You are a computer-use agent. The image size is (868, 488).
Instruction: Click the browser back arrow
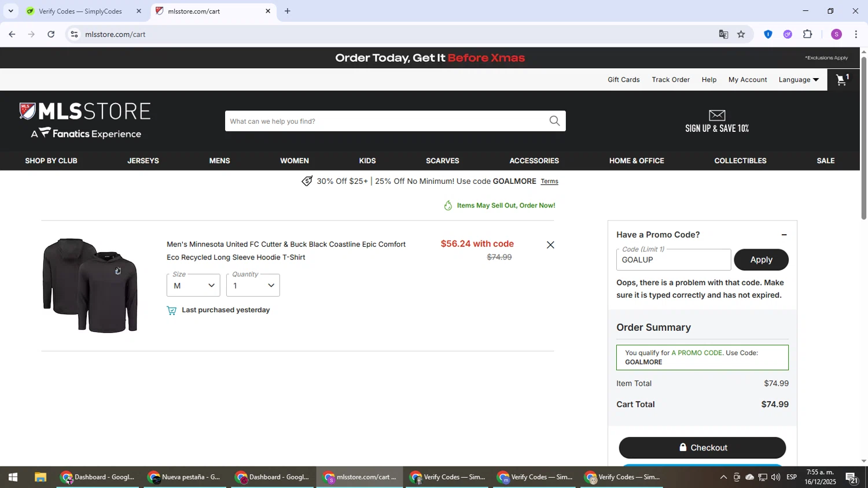click(x=12, y=34)
